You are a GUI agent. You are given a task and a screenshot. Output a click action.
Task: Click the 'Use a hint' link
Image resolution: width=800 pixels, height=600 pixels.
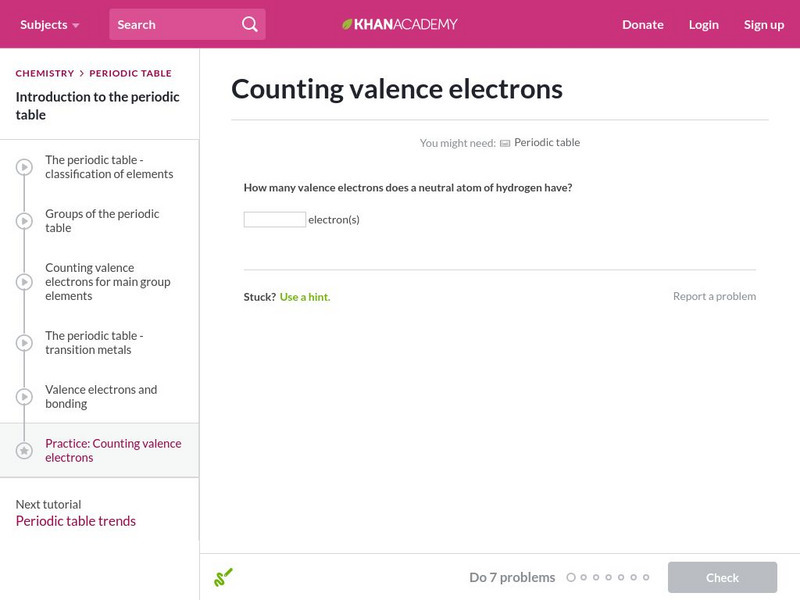point(306,297)
